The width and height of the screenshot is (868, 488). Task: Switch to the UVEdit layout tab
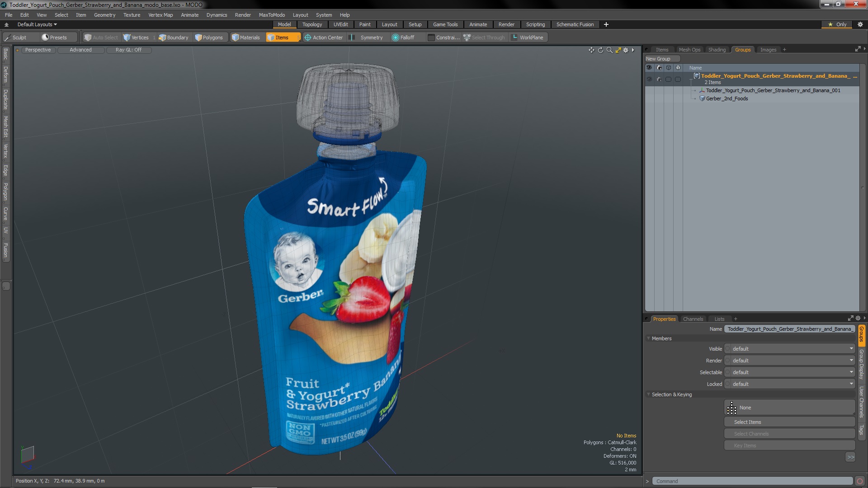340,24
